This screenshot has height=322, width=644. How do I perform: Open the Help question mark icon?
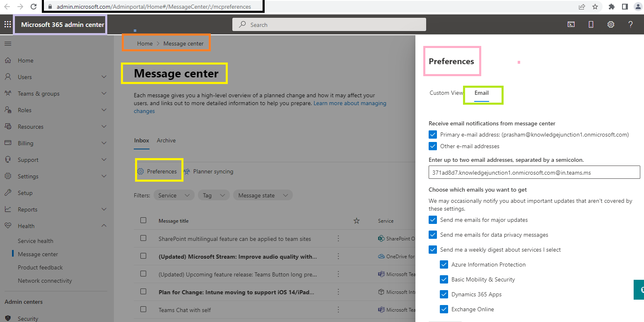[630, 24]
